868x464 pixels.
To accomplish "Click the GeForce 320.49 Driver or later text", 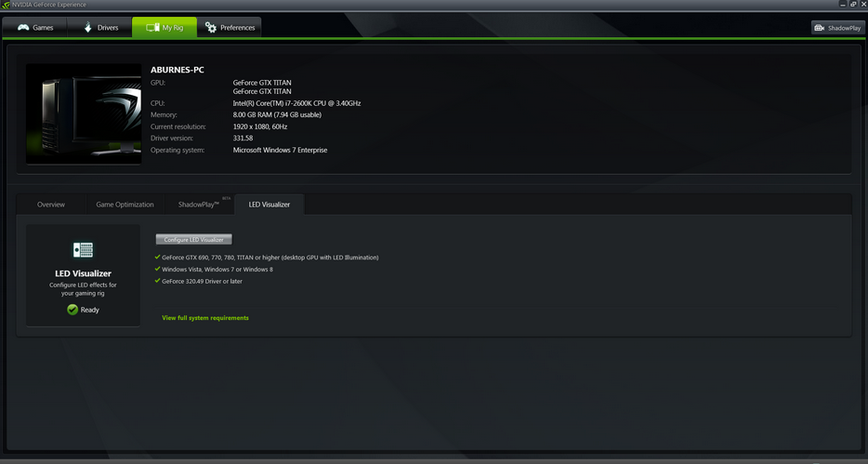I will [202, 281].
